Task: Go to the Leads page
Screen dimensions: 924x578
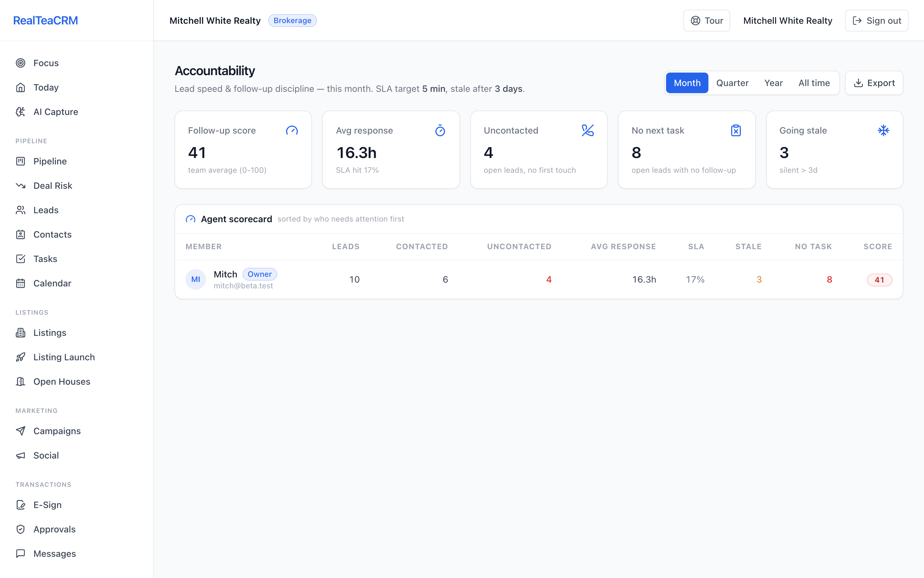Action: [76, 210]
